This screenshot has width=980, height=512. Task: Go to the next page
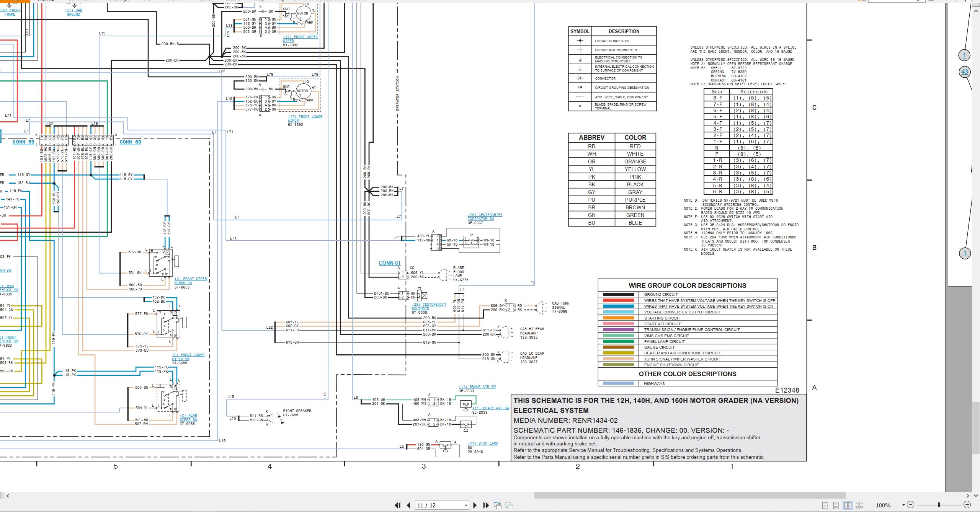[x=475, y=505]
